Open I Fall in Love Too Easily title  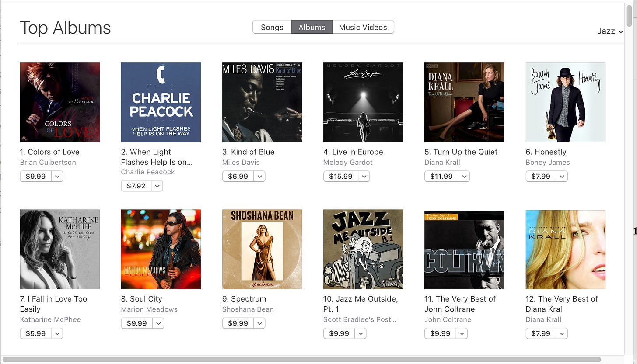tap(53, 304)
